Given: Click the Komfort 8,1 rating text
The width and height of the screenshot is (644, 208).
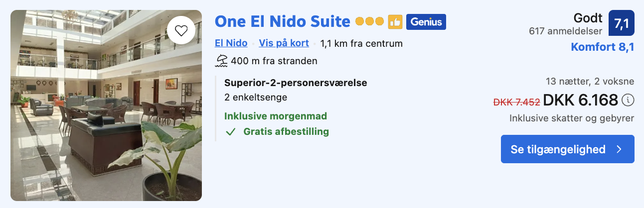Looking at the screenshot, I should click(x=602, y=47).
